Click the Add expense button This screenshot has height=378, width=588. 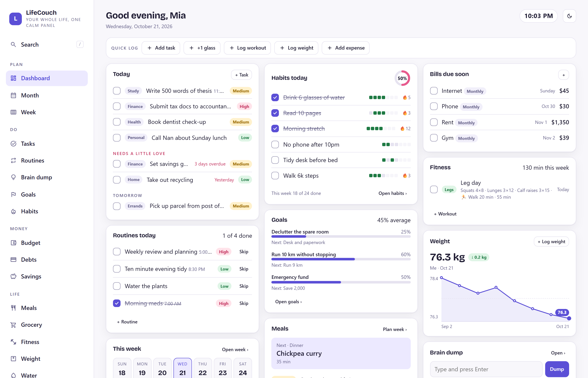tap(345, 48)
